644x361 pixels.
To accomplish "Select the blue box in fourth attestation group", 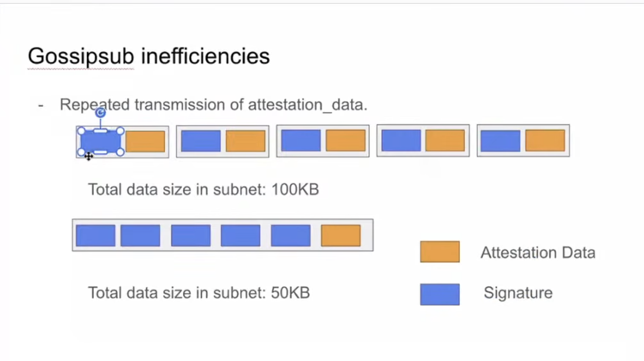I will point(401,141).
